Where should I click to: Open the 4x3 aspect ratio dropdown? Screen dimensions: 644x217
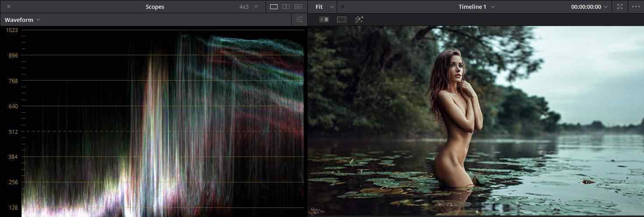249,7
